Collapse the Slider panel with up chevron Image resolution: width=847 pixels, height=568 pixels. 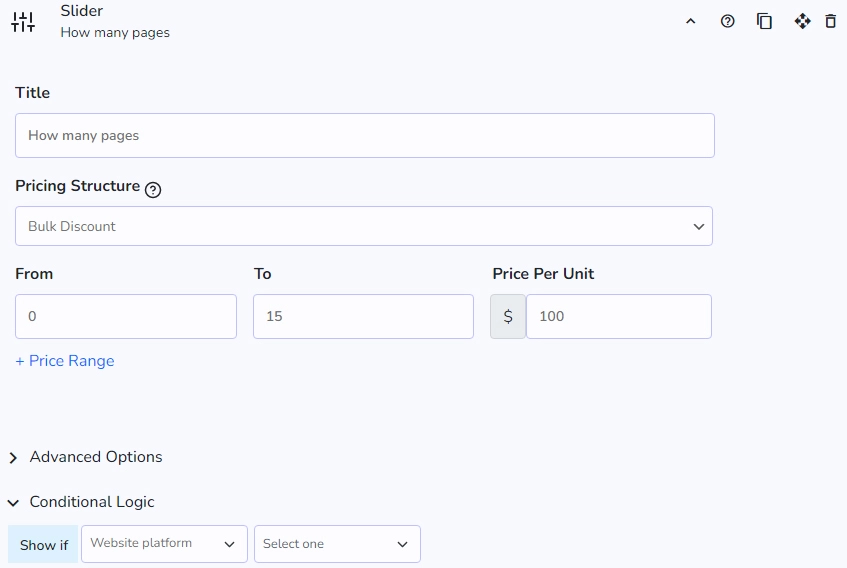(690, 22)
